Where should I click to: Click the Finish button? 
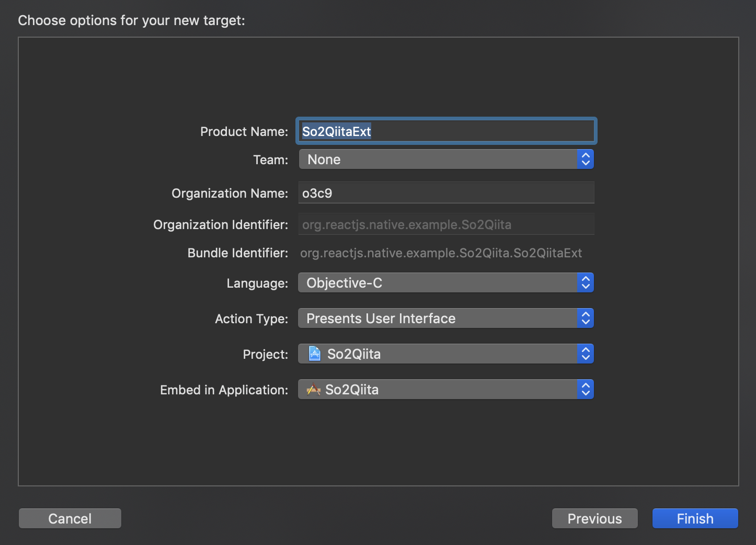pyautogui.click(x=695, y=518)
